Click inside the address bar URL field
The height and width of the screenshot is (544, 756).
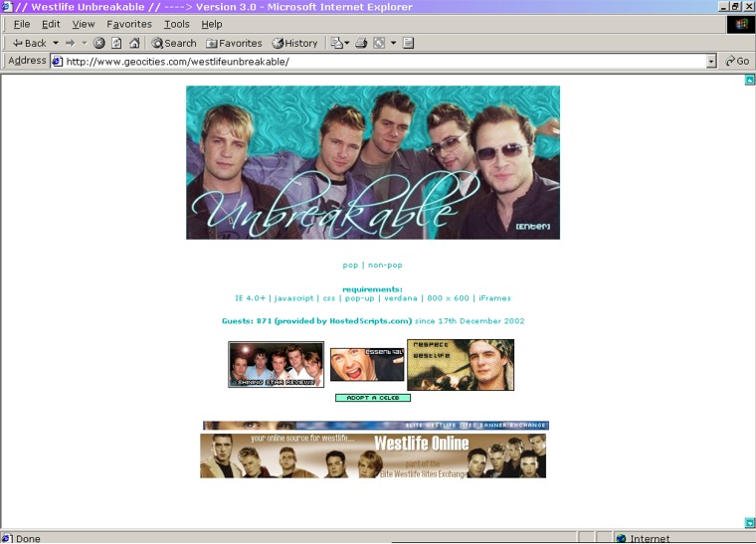click(x=378, y=61)
